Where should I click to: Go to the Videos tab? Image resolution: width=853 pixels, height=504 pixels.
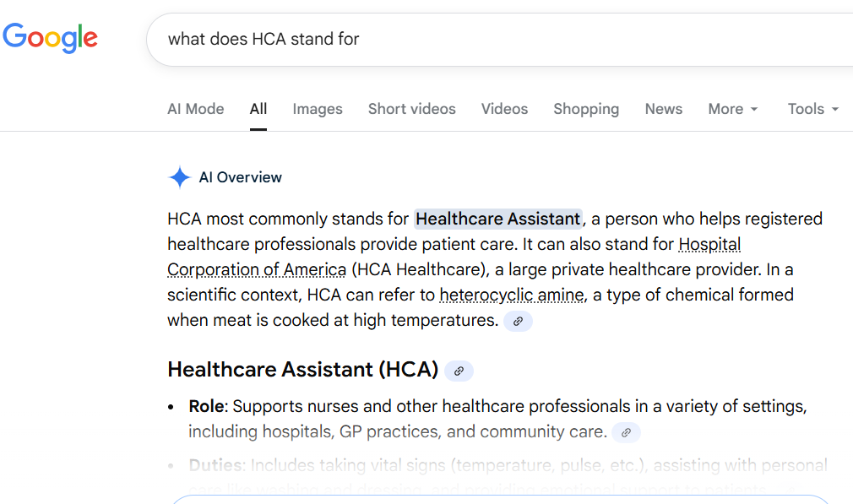click(x=504, y=109)
